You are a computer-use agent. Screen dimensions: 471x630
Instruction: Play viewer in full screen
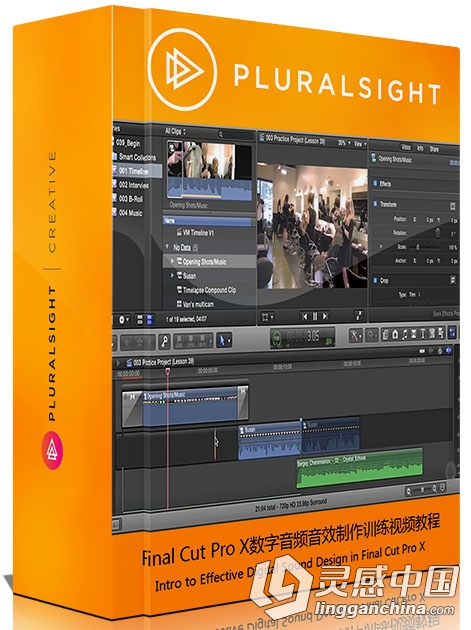[358, 316]
